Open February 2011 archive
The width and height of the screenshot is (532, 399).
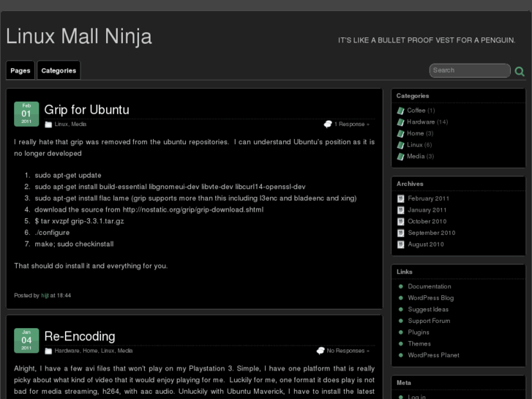(428, 198)
